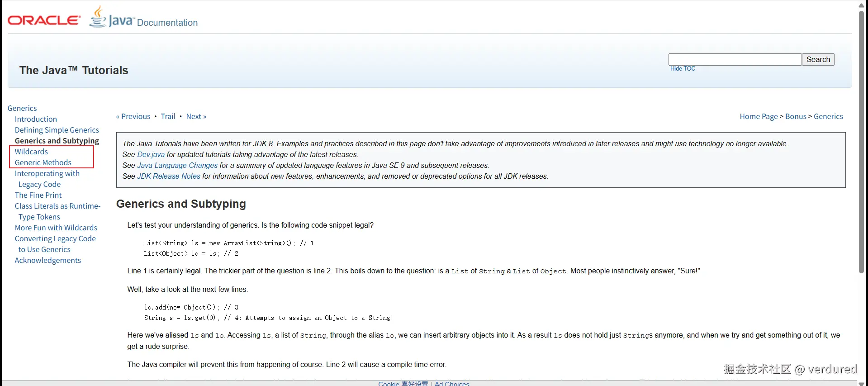Open the Dev.java link
The height and width of the screenshot is (386, 868).
151,154
